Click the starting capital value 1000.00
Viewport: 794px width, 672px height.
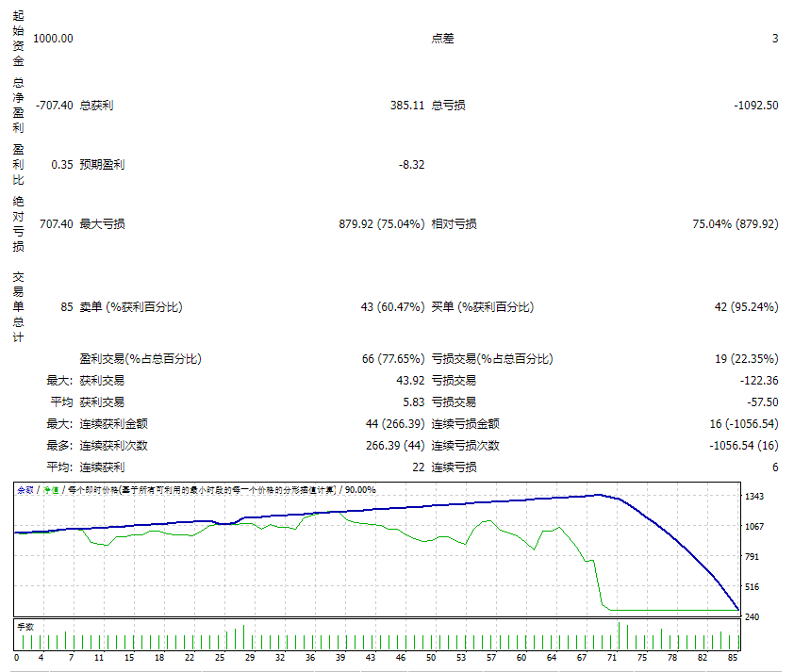point(53,39)
